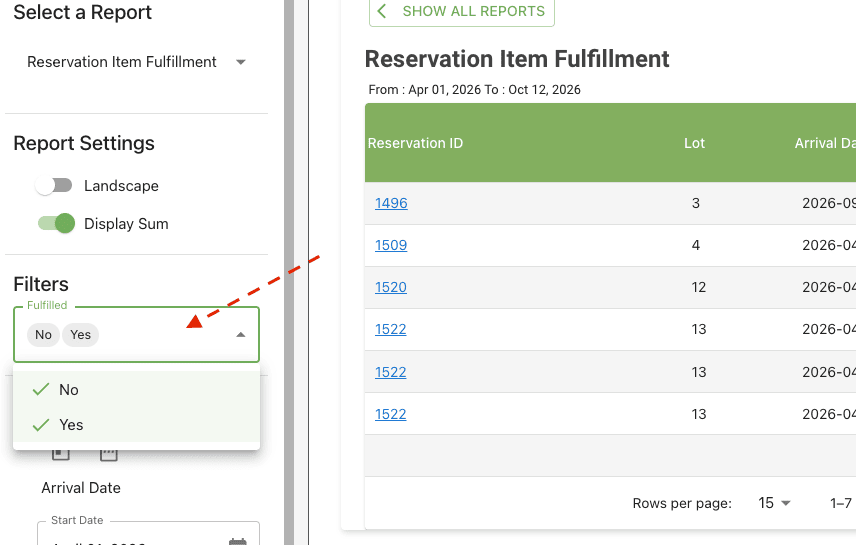Open the Select a Report dropdown
This screenshot has width=856, height=545.
point(136,62)
